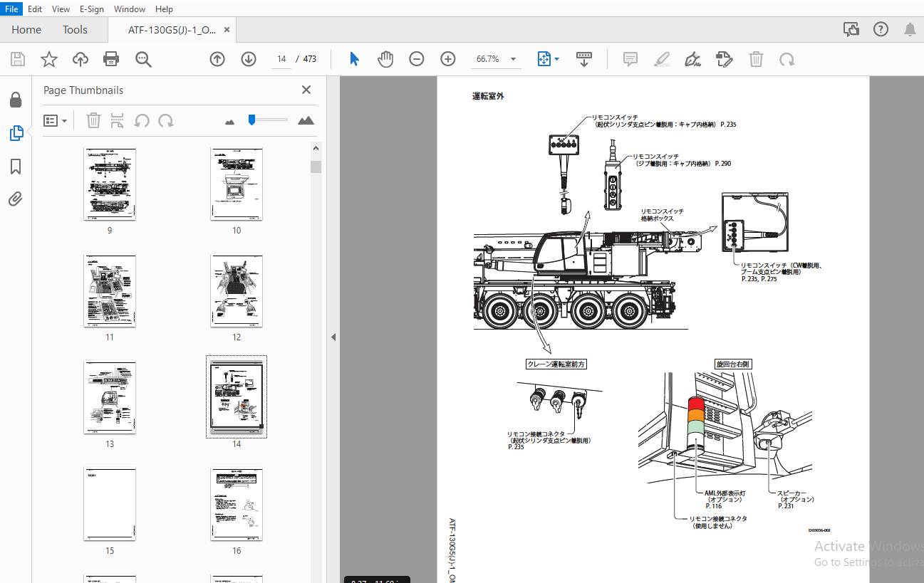Image resolution: width=924 pixels, height=583 pixels.
Task: Go to the previous page arrow
Action: click(217, 59)
